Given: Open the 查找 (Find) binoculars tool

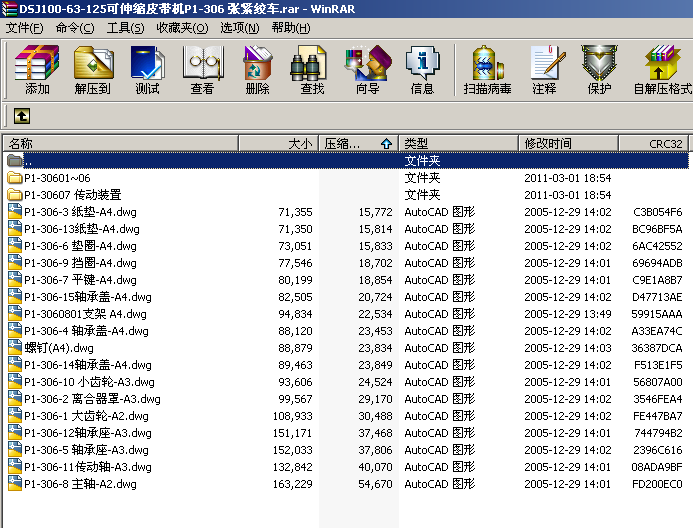Looking at the screenshot, I should coord(312,70).
